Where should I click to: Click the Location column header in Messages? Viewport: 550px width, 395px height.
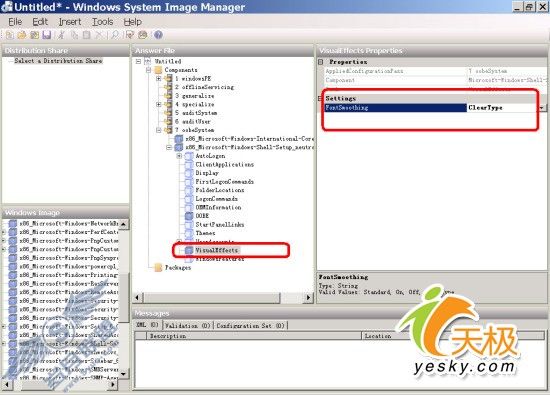pos(453,336)
